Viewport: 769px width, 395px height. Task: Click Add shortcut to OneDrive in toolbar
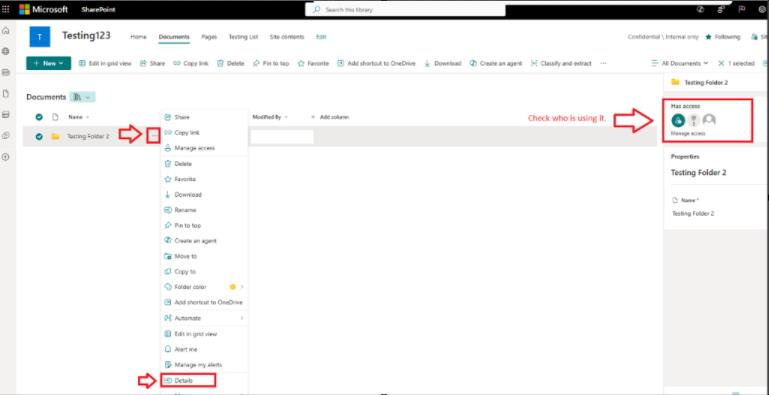pos(376,63)
